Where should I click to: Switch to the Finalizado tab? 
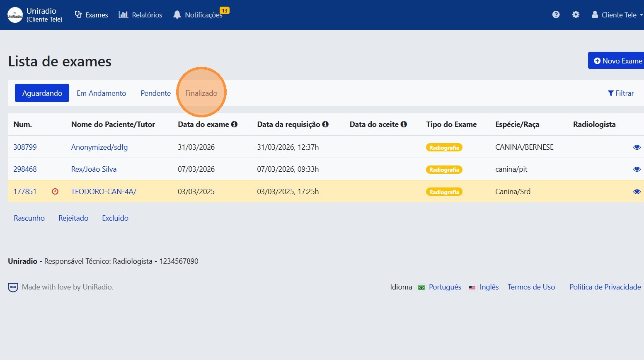point(201,93)
